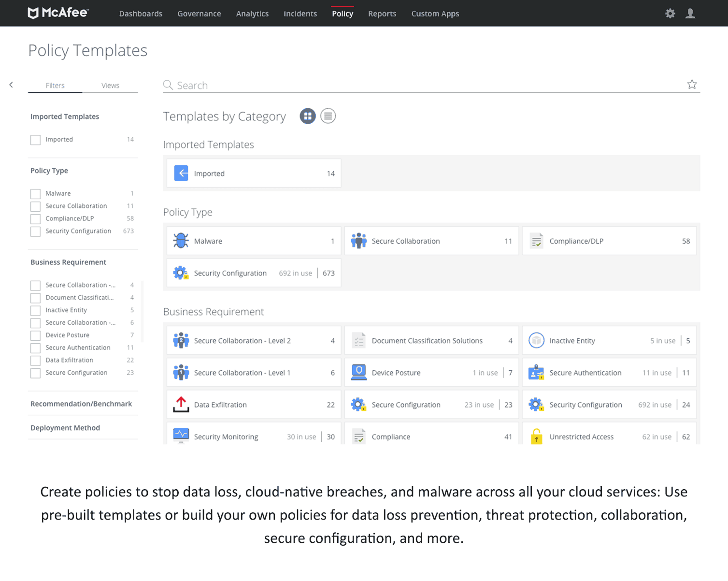Switch to the Views tab
Screen dimensions: 728x581
pos(110,86)
